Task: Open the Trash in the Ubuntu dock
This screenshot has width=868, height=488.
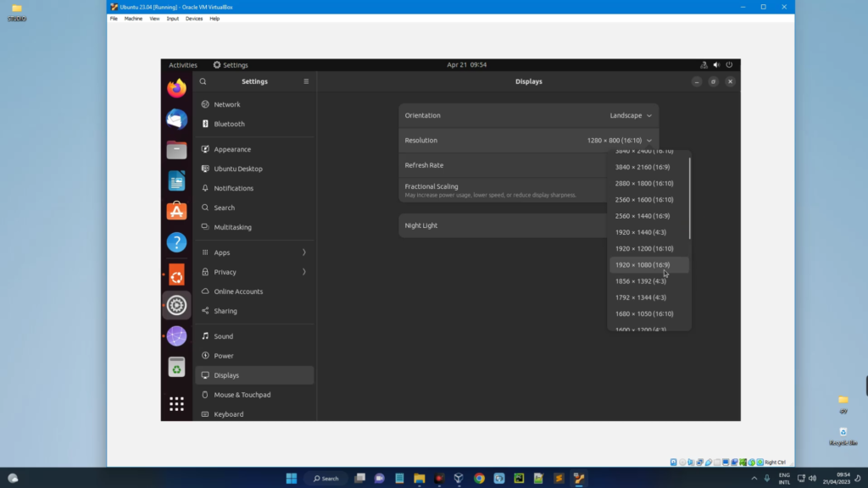Action: [176, 367]
